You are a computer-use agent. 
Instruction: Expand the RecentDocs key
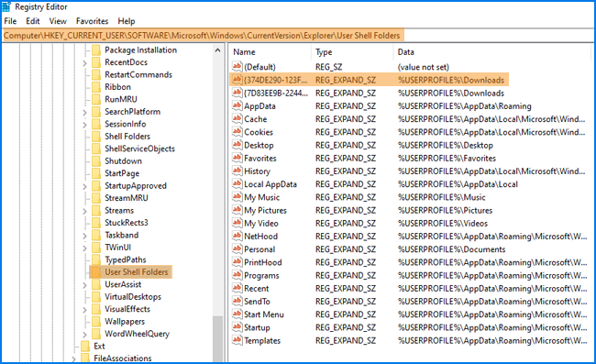pyautogui.click(x=84, y=63)
